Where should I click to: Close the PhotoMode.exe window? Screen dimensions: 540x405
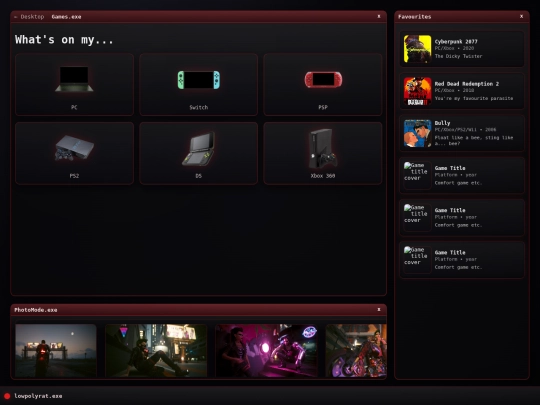pyautogui.click(x=379, y=310)
